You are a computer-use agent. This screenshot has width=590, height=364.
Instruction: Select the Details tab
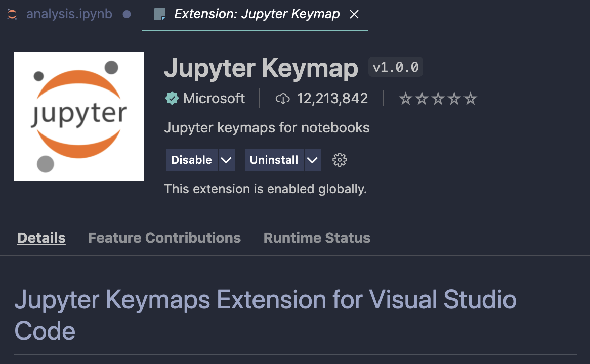[x=41, y=238]
